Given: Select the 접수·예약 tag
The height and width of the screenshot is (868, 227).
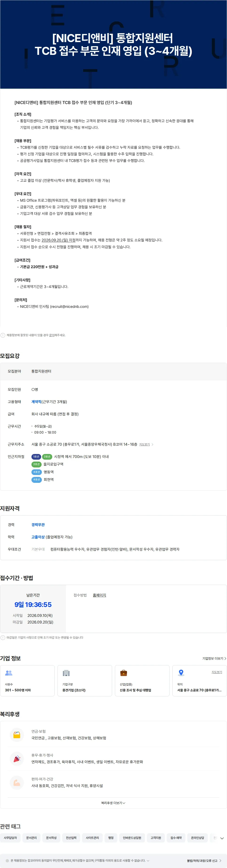Looking at the screenshot, I should [176, 838].
